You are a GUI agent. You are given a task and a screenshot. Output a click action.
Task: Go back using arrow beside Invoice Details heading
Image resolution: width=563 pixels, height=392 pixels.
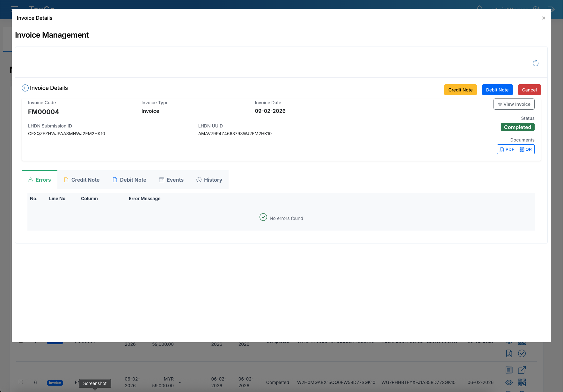pyautogui.click(x=25, y=88)
